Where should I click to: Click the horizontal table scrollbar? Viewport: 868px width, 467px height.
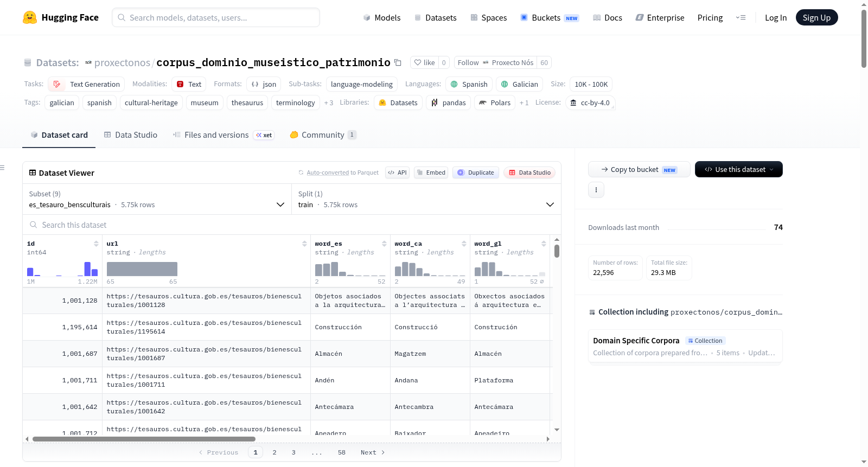pos(144,439)
